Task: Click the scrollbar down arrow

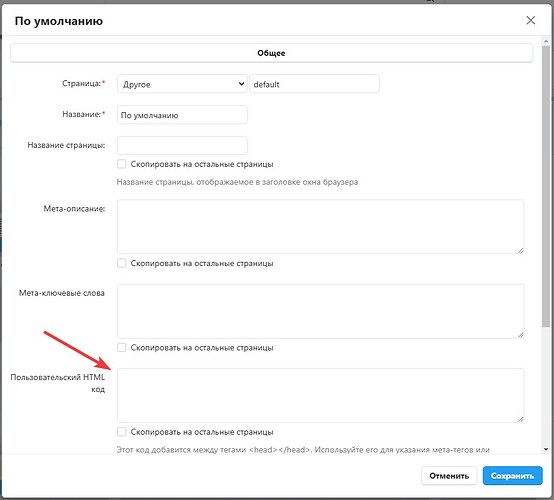Action: (546, 449)
